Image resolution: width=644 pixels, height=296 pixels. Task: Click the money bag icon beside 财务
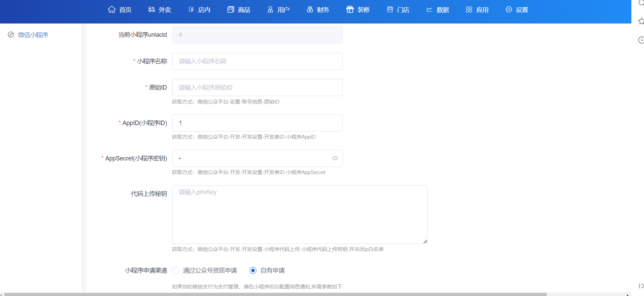pyautogui.click(x=310, y=10)
